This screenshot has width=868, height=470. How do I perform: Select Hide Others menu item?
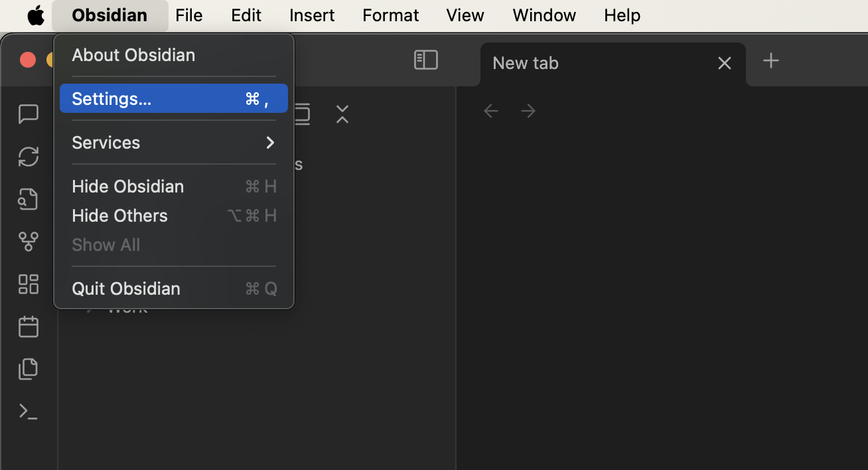174,215
